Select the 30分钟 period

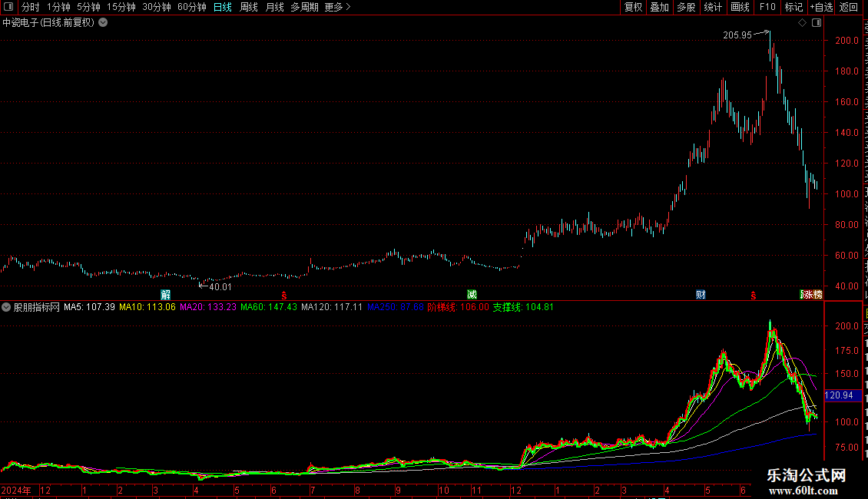point(156,7)
